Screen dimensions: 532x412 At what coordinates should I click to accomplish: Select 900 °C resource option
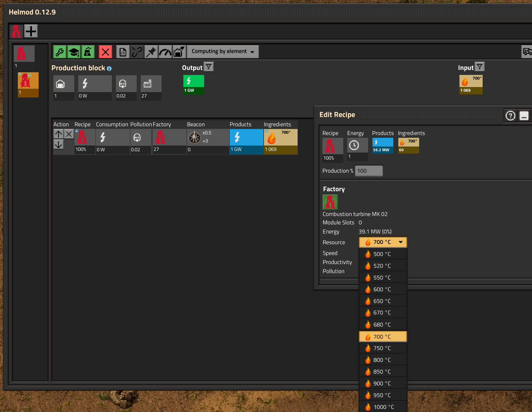tap(383, 383)
